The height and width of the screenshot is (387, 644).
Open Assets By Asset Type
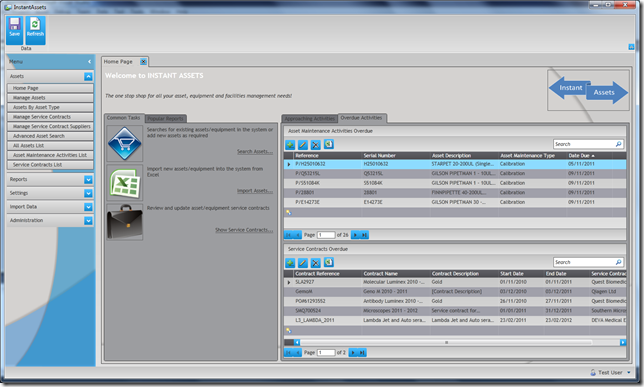pos(50,107)
